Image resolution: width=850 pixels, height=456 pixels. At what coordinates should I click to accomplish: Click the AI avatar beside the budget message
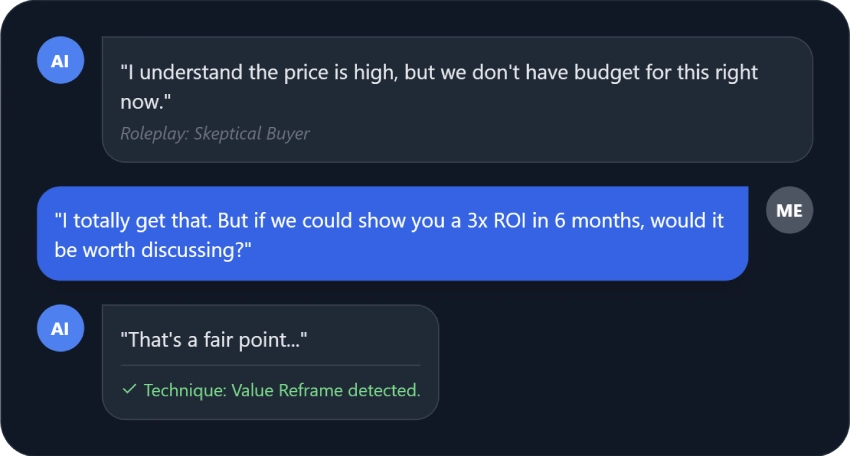click(x=60, y=60)
